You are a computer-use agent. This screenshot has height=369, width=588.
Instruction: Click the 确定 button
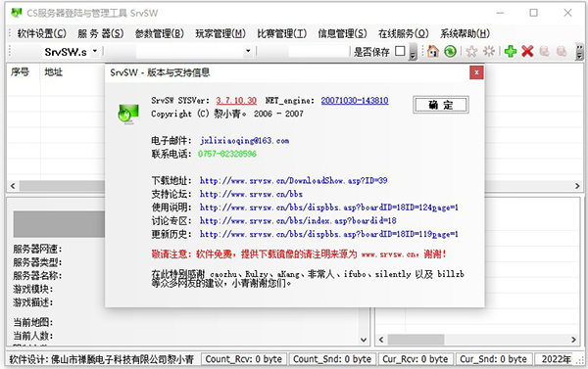(441, 105)
